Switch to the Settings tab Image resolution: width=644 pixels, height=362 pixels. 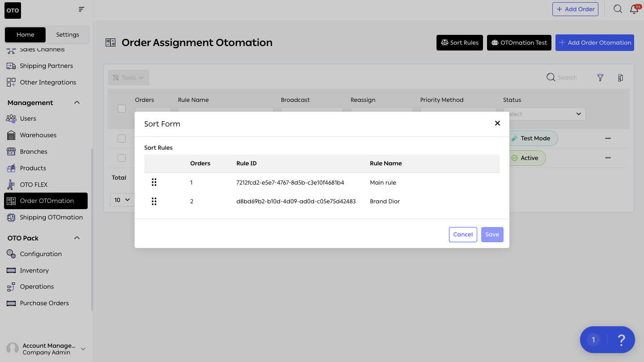coord(68,34)
